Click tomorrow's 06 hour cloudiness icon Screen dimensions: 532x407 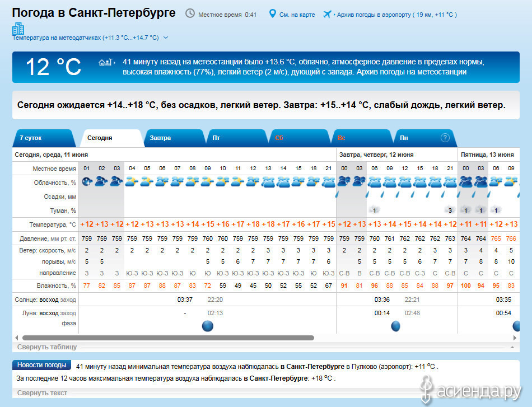374,182
